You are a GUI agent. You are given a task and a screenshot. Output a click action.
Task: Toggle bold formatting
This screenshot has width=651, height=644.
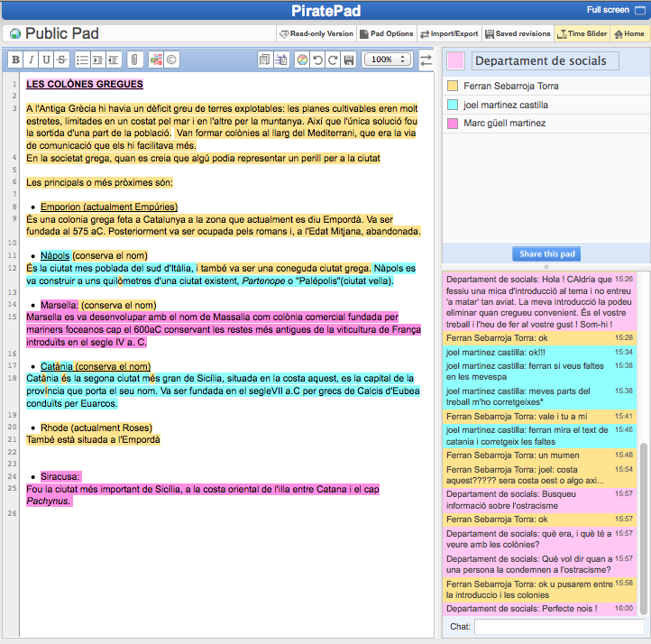(x=15, y=60)
